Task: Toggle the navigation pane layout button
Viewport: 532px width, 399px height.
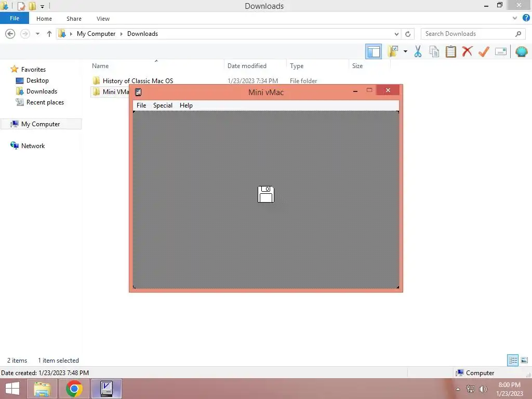Action: point(373,51)
